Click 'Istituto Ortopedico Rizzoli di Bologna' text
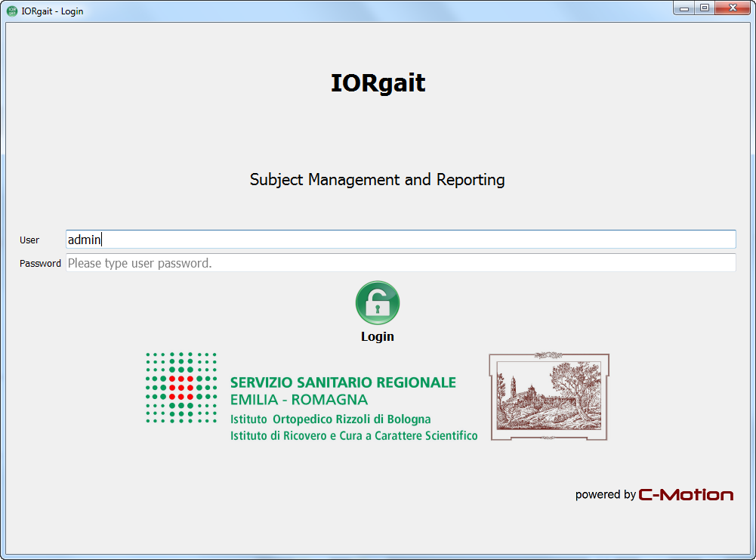Screen dimensions: 756x560 click(x=330, y=419)
